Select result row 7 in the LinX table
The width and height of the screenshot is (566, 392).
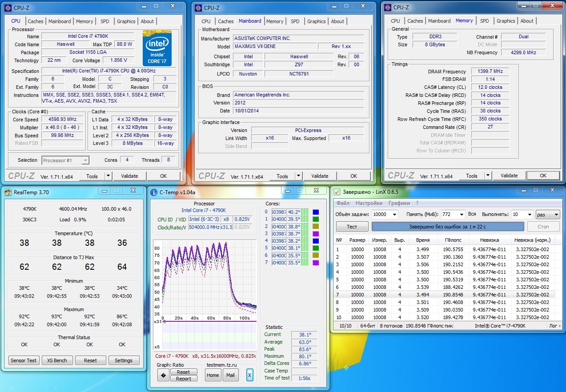pyautogui.click(x=445, y=295)
